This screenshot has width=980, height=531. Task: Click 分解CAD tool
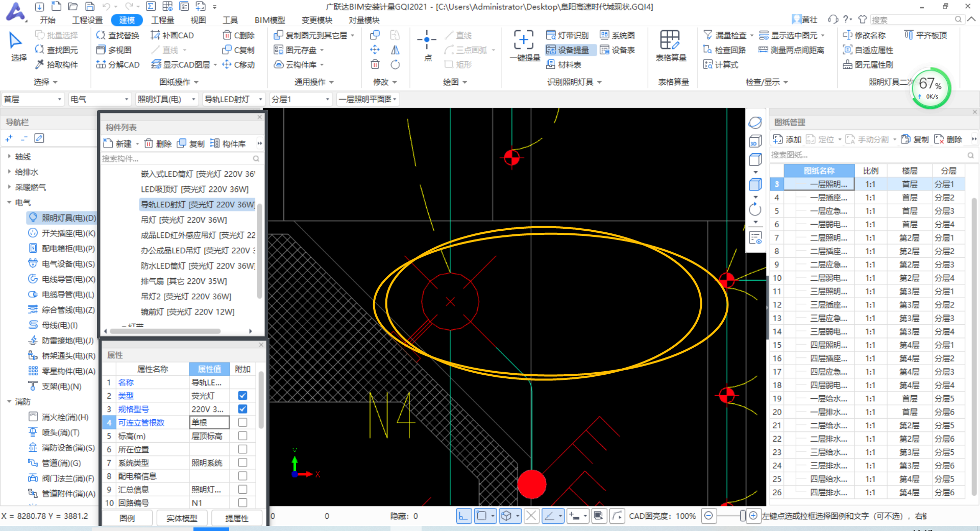(x=118, y=65)
